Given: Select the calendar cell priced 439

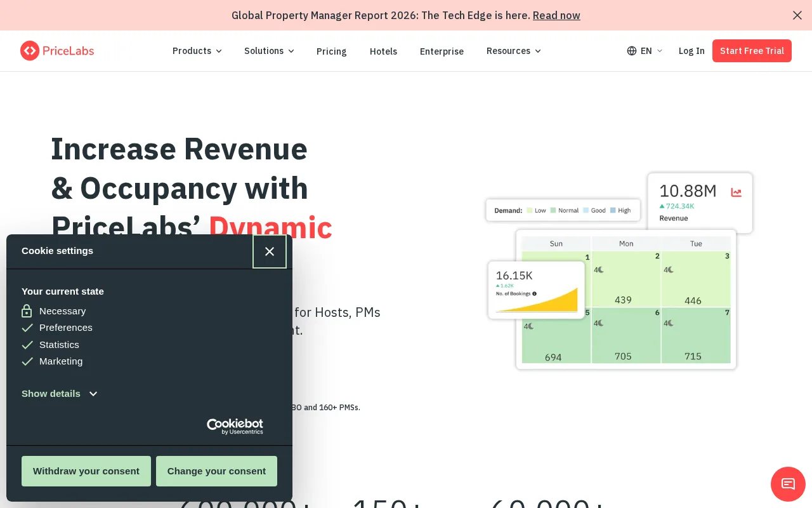Looking at the screenshot, I should (626, 279).
